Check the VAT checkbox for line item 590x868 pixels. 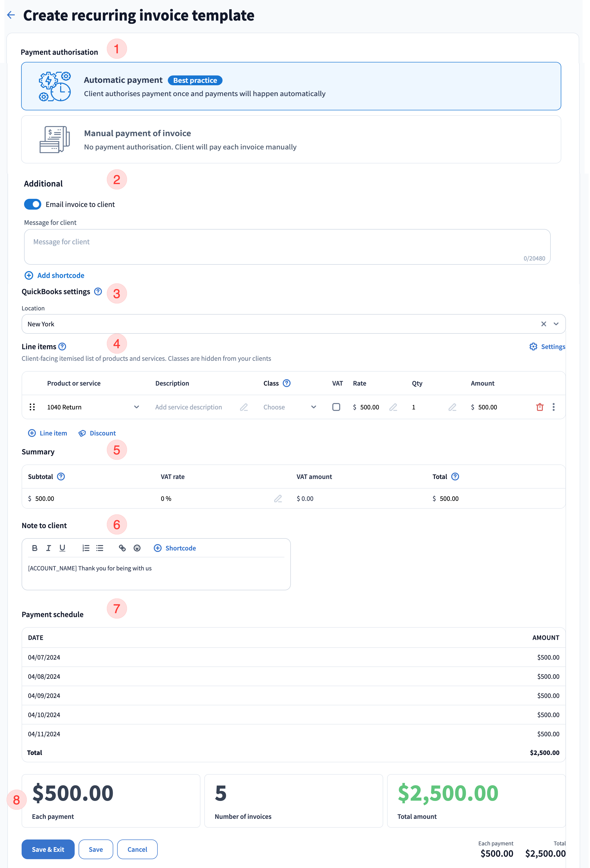pyautogui.click(x=336, y=407)
